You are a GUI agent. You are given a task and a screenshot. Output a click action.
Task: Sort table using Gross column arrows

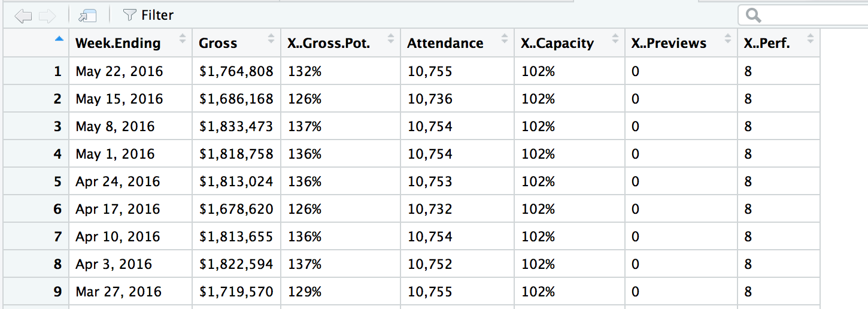click(271, 40)
